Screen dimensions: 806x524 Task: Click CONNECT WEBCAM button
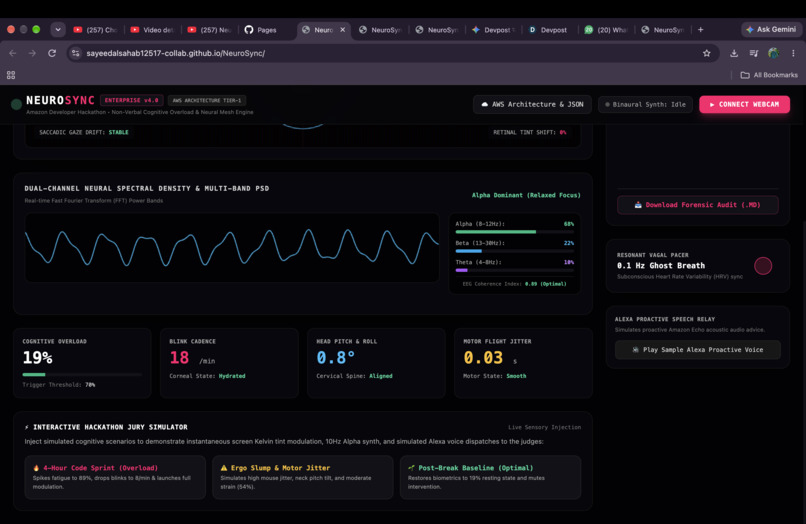(x=744, y=104)
